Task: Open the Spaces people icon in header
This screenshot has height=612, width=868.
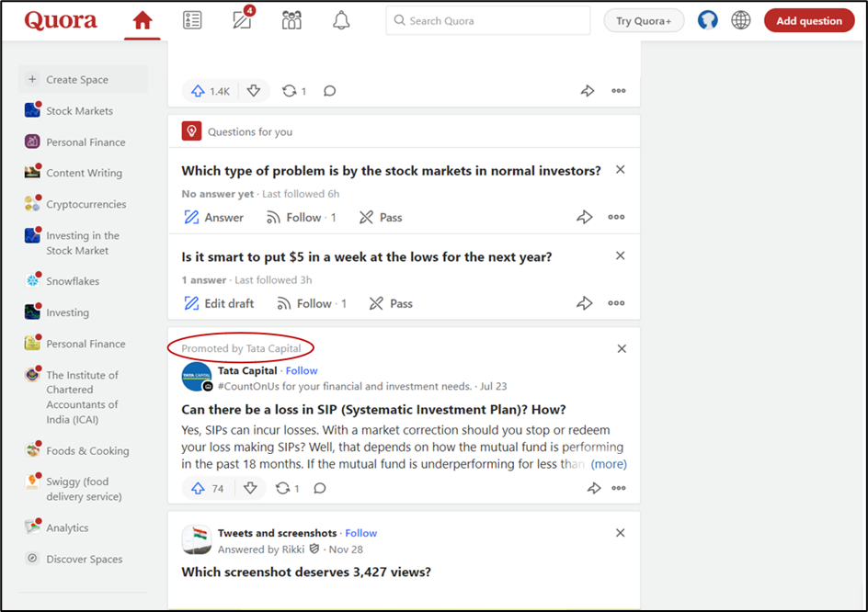Action: click(291, 20)
